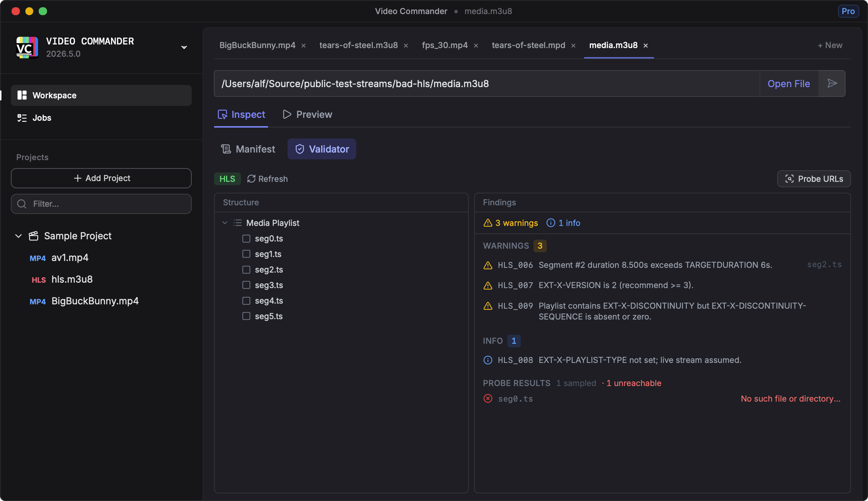The height and width of the screenshot is (501, 868).
Task: Select the seg2.ts checkbox
Action: pyautogui.click(x=246, y=270)
